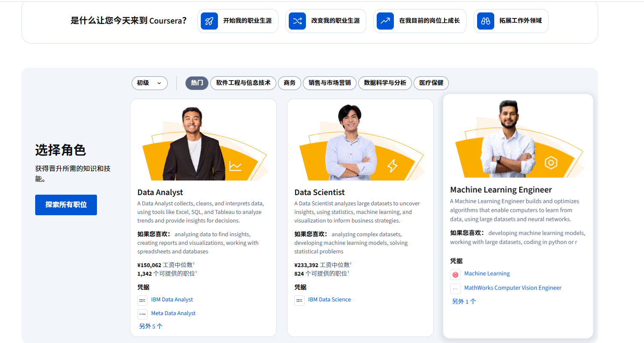The image size is (644, 343).
Task: Click the MathWorks logo beside Computer Vision Engineer
Action: pyautogui.click(x=455, y=289)
